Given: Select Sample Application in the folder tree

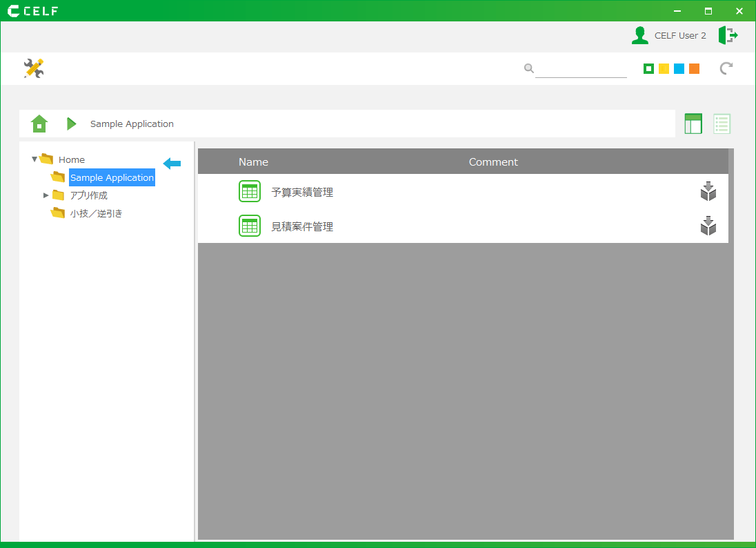Looking at the screenshot, I should tap(112, 177).
